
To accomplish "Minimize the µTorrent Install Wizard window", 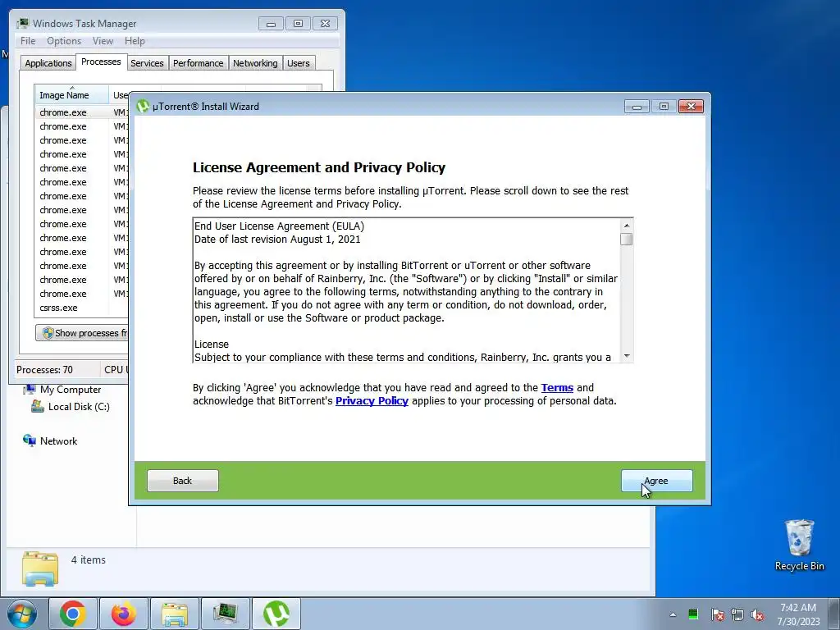I will [637, 107].
